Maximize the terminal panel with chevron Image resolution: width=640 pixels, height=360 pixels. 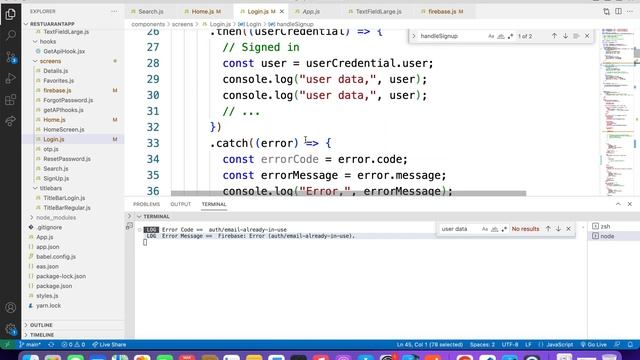[618, 204]
